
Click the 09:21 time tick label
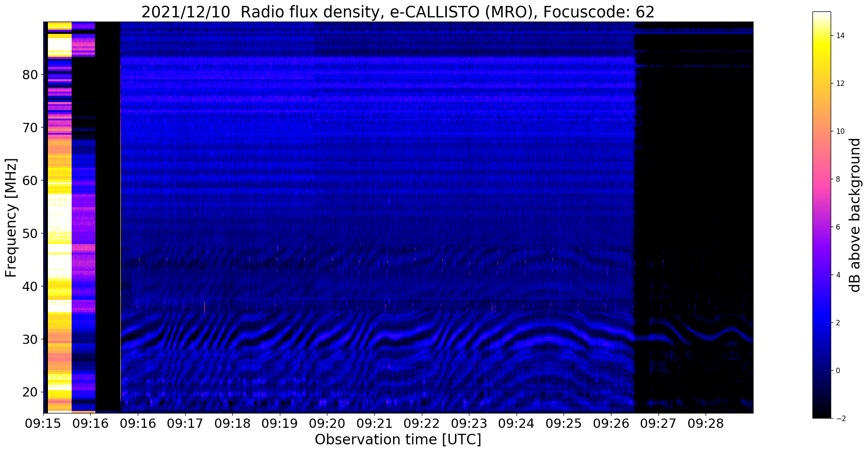tap(374, 424)
